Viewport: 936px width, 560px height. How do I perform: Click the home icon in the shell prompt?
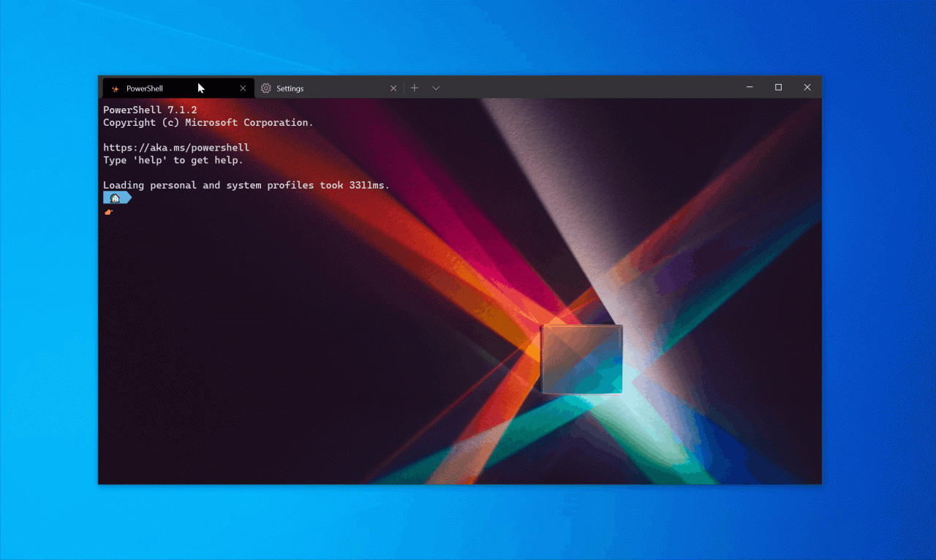point(116,197)
